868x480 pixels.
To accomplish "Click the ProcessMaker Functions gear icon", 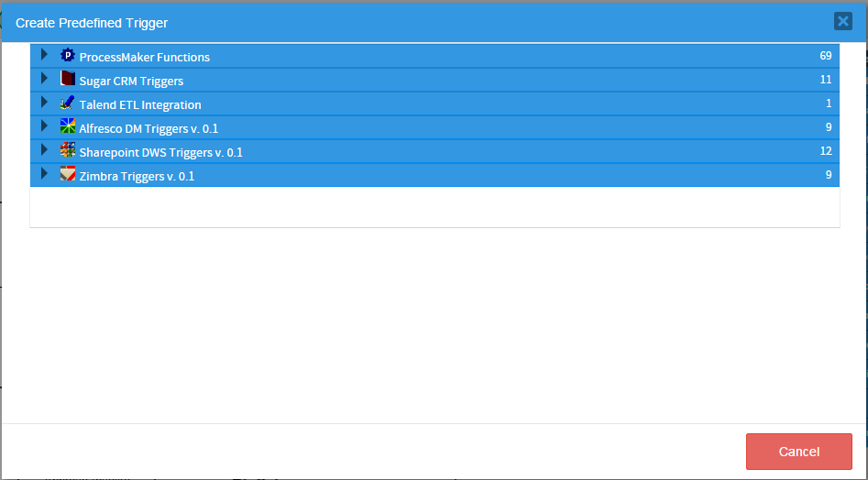I will 67,55.
